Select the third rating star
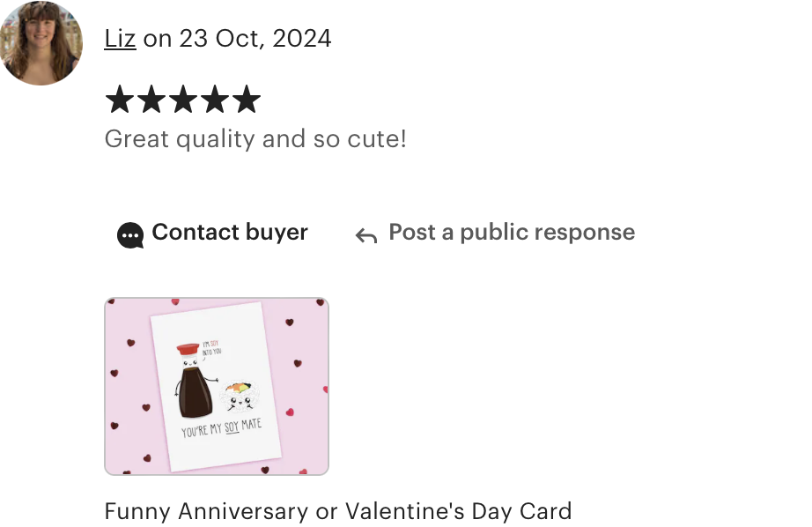This screenshot has height=527, width=812. tap(183, 99)
